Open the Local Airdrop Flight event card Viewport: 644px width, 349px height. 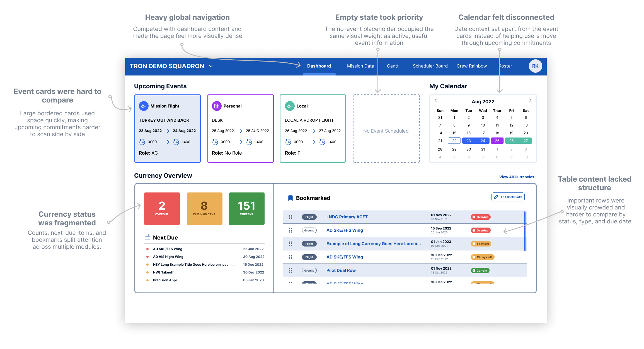click(313, 128)
